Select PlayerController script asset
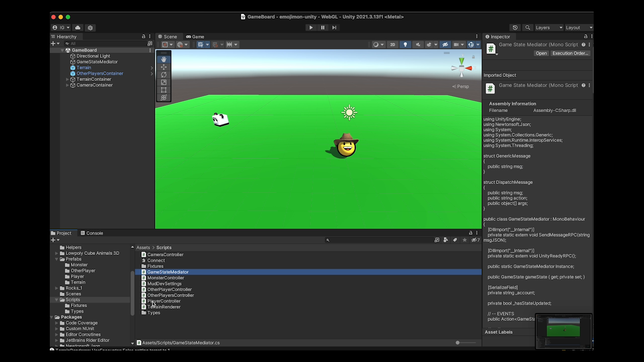This screenshot has width=644, height=362. (x=164, y=301)
